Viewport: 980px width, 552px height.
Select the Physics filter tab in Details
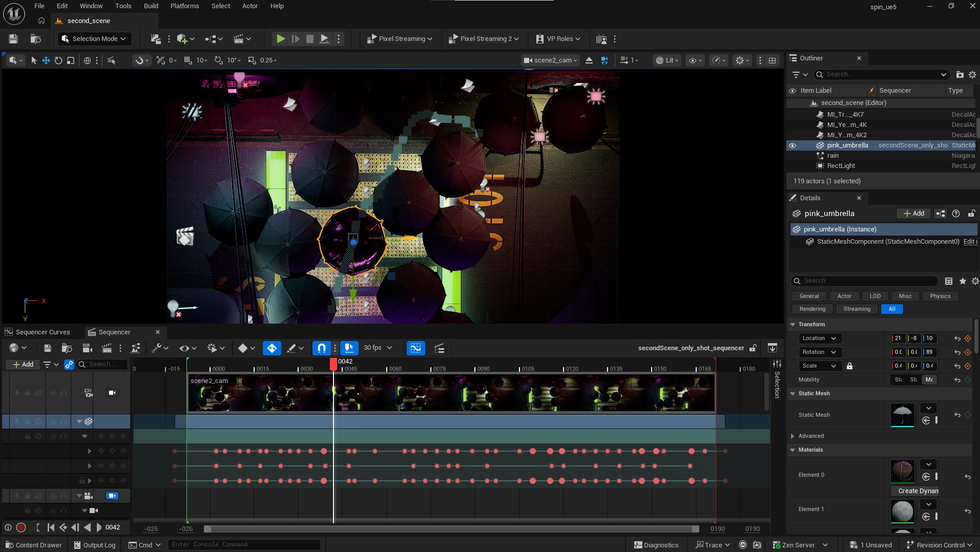pyautogui.click(x=940, y=296)
